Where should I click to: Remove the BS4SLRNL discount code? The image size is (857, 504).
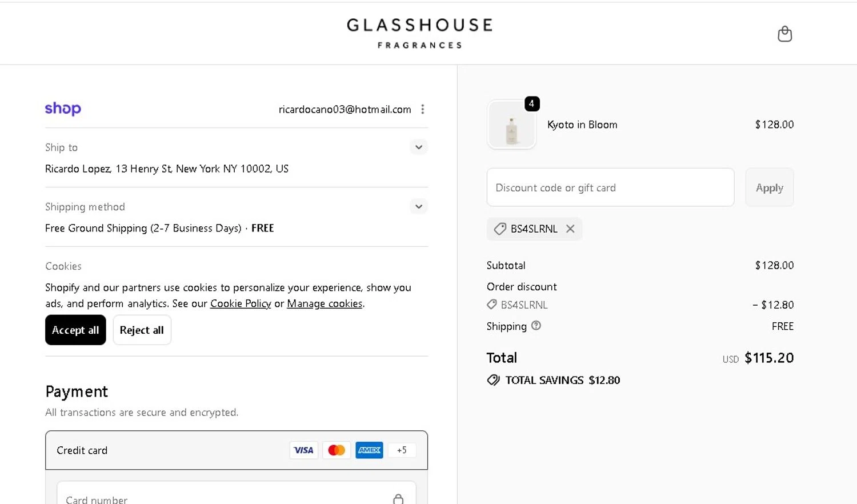click(x=570, y=229)
